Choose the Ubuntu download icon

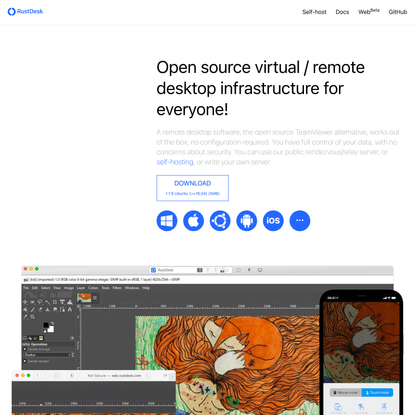(x=220, y=221)
